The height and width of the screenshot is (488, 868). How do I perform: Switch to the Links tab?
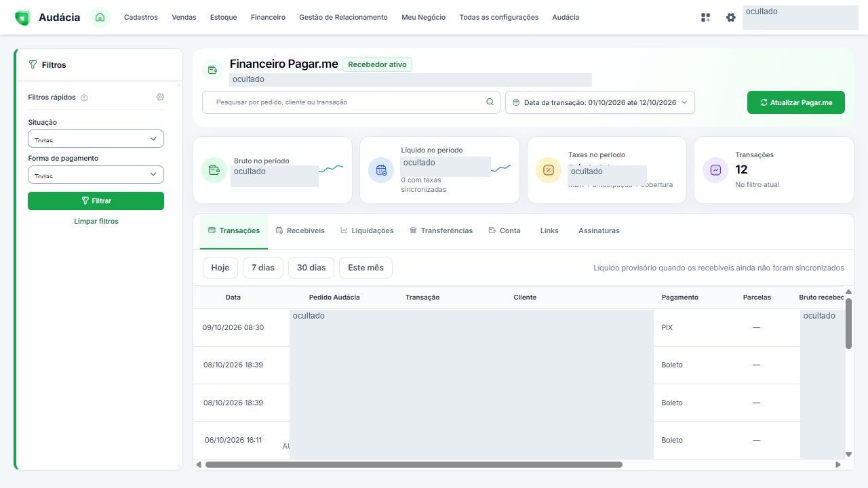[x=549, y=231]
